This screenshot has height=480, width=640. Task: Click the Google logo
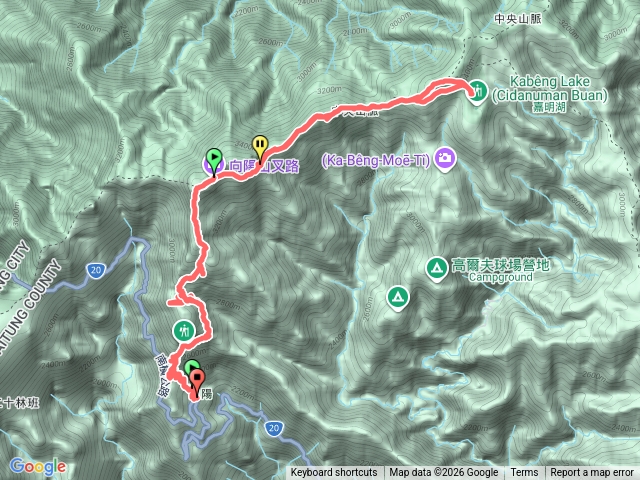pos(38,467)
